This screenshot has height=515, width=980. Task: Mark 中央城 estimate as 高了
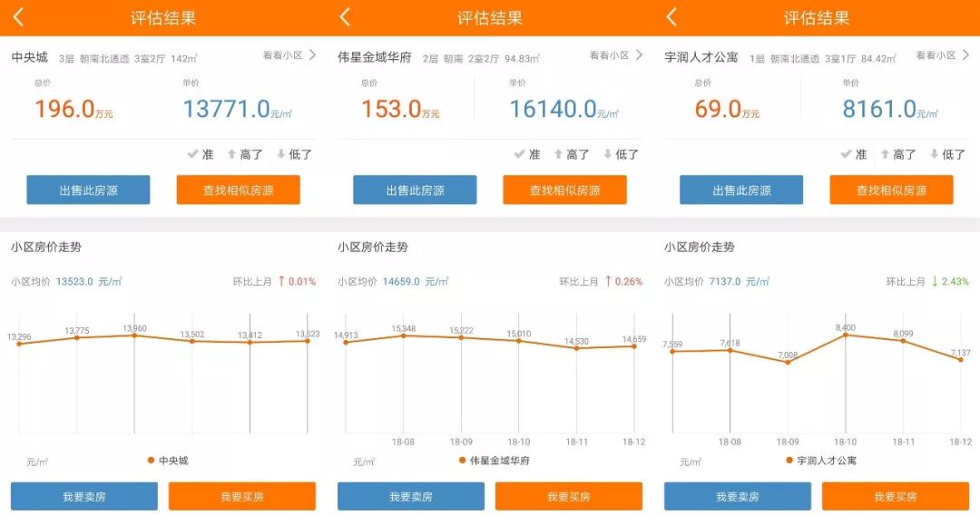click(x=244, y=154)
